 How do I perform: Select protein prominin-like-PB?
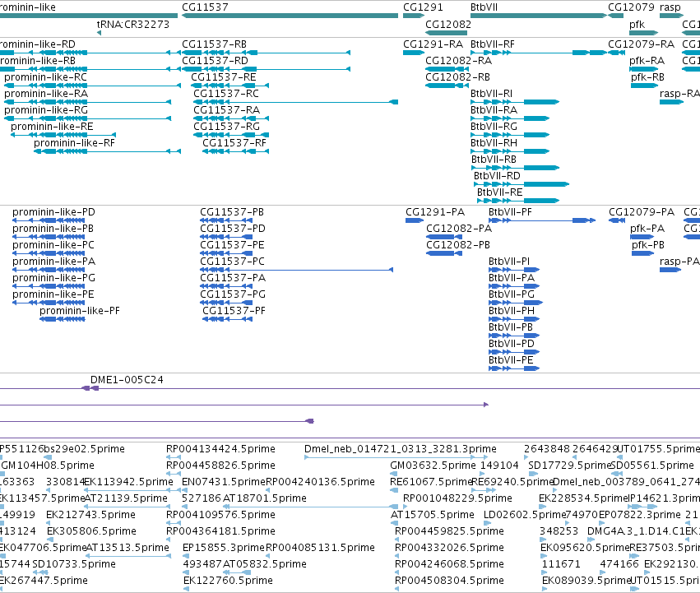click(53, 229)
